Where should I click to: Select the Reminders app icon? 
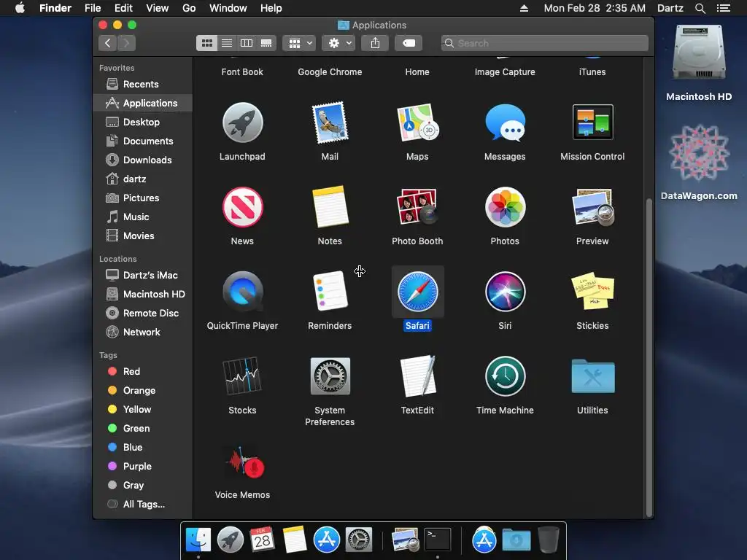330,292
